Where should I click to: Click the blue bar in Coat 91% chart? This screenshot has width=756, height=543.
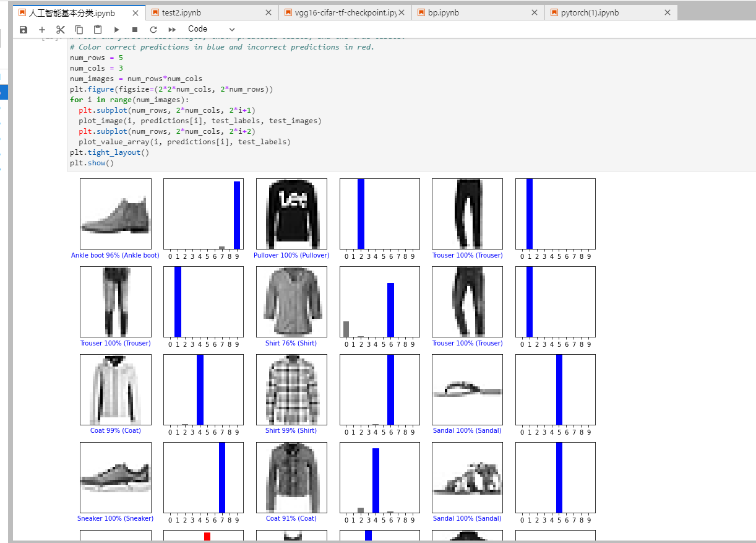point(376,480)
